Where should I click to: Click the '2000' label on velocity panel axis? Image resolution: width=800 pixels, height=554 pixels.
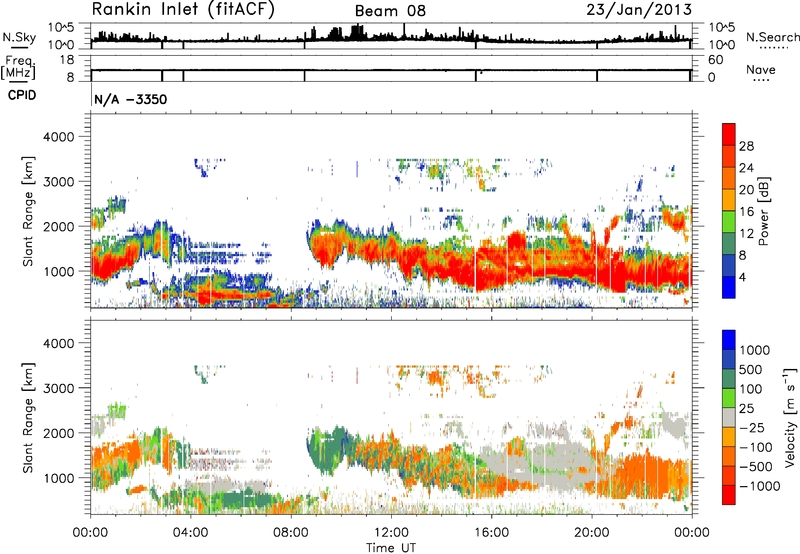tap(58, 433)
